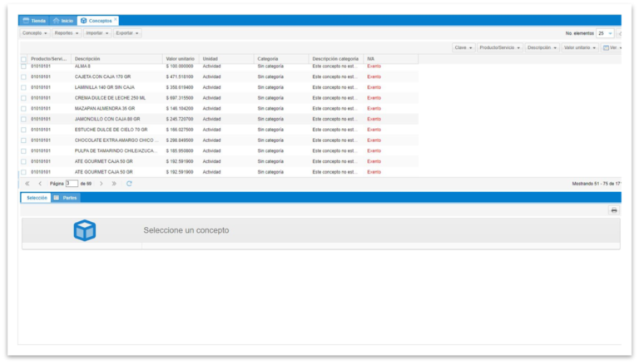Click the blue box concept icon
The width and height of the screenshot is (639, 364).
(85, 230)
